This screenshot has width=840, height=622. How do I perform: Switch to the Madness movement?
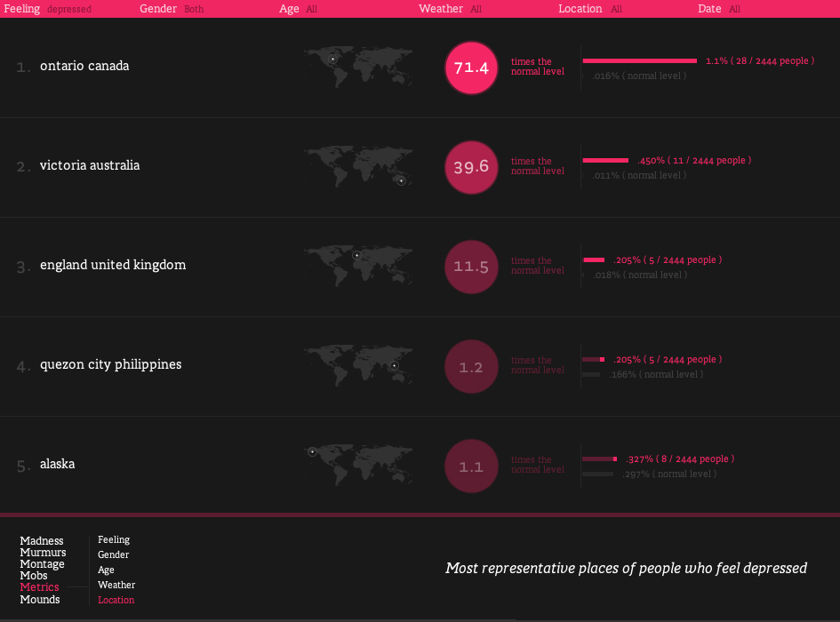pyautogui.click(x=42, y=540)
